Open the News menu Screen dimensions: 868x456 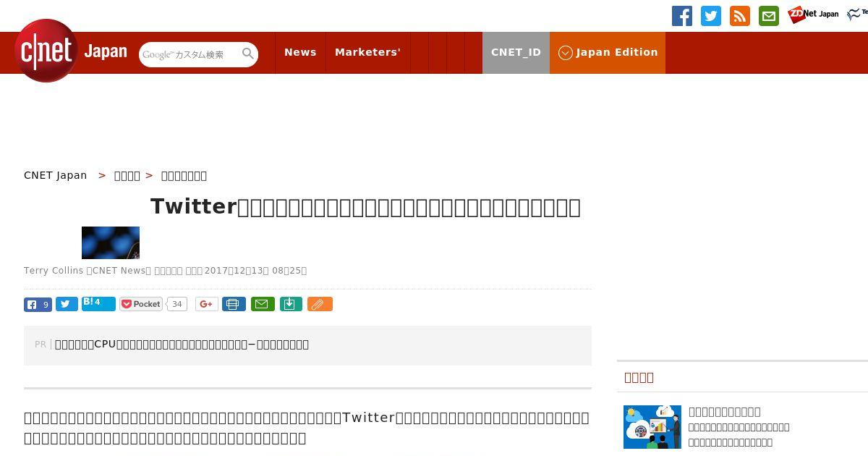tap(300, 53)
